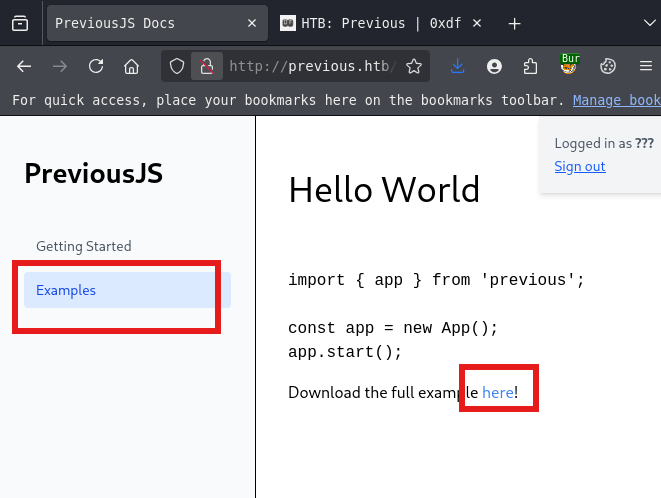Show the insecure connection padlock info

[207, 66]
